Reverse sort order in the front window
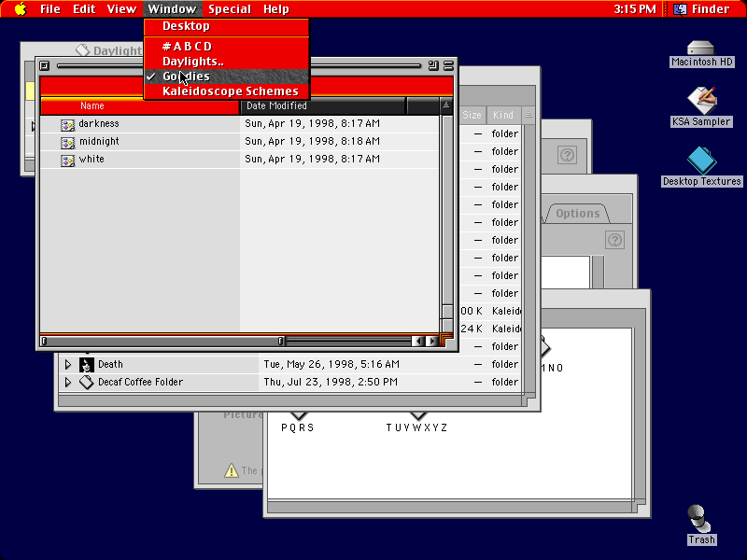747x560 pixels. [x=446, y=105]
